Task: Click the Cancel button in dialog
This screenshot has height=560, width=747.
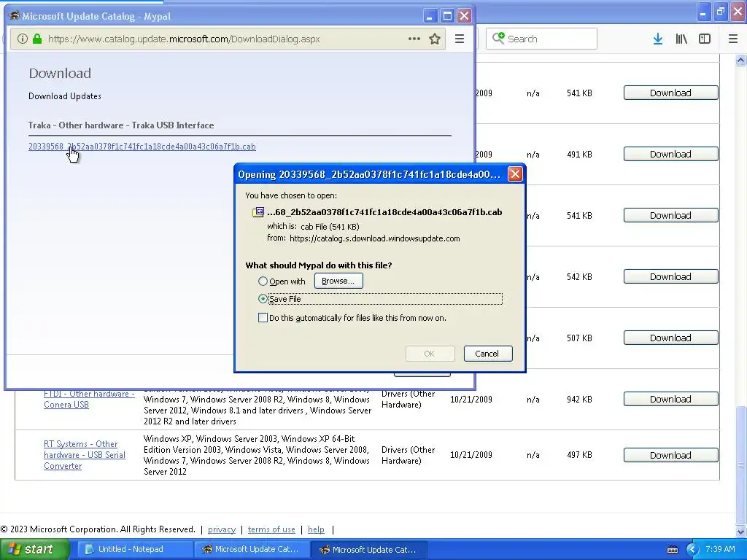Action: pos(488,354)
